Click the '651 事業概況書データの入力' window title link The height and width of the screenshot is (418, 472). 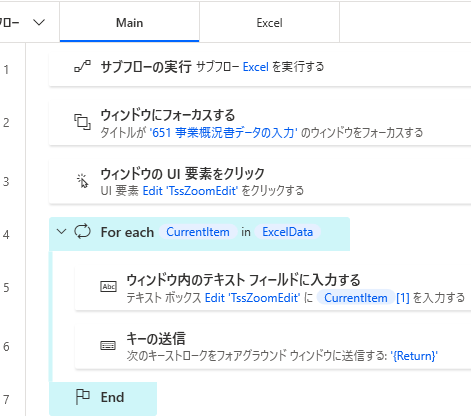coord(223,133)
